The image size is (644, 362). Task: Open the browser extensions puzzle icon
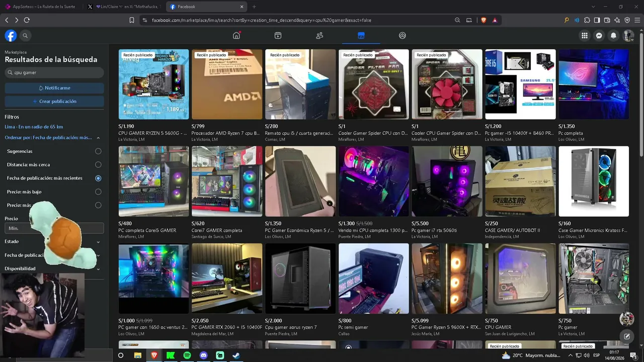point(587,20)
